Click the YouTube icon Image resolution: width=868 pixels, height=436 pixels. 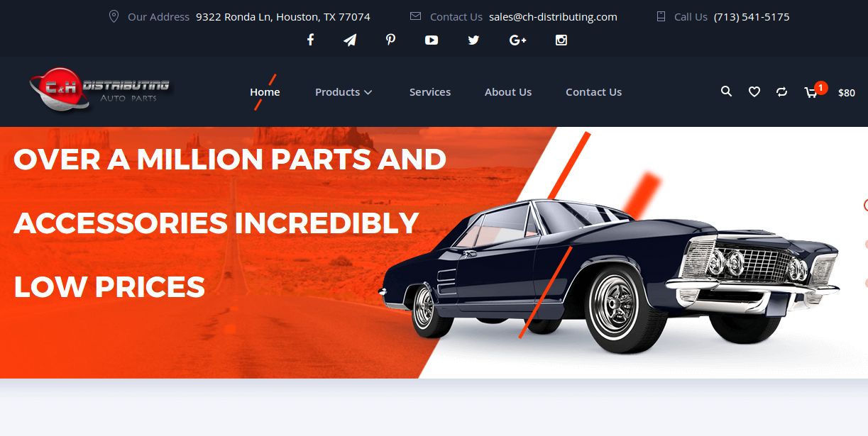(431, 40)
